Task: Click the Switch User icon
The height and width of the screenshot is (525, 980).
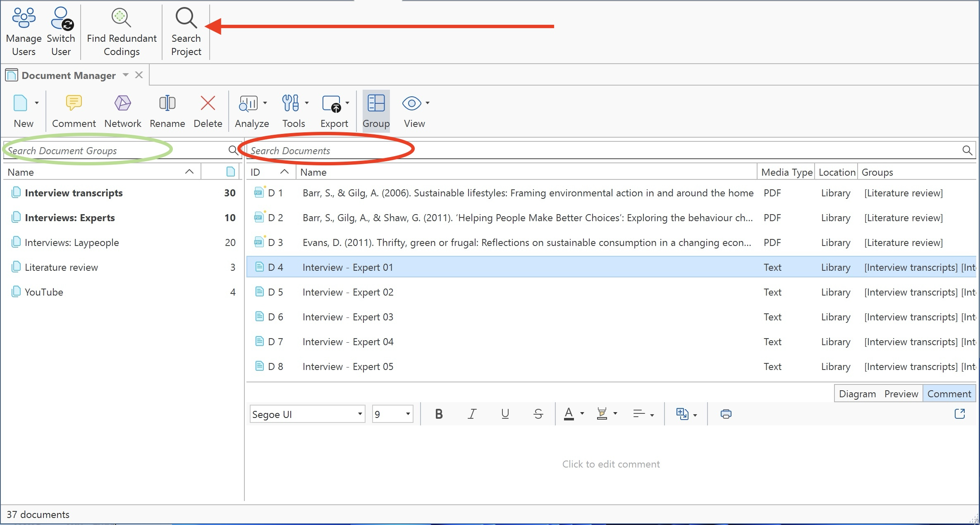Action: (61, 29)
